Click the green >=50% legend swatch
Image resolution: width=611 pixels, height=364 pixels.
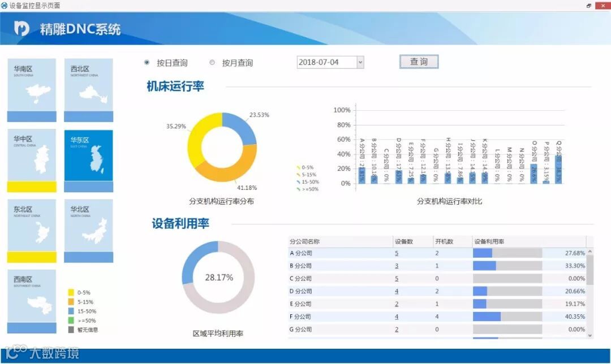click(71, 320)
